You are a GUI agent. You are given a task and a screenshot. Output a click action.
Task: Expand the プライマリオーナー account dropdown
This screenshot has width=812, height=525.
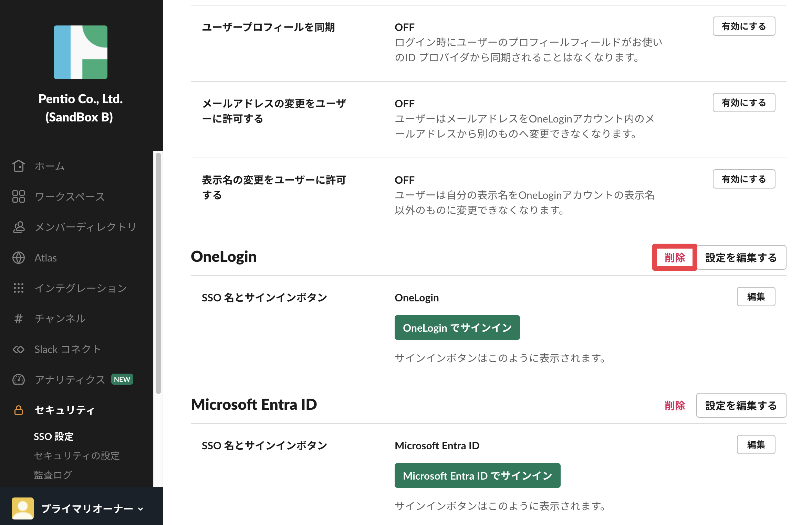point(92,508)
